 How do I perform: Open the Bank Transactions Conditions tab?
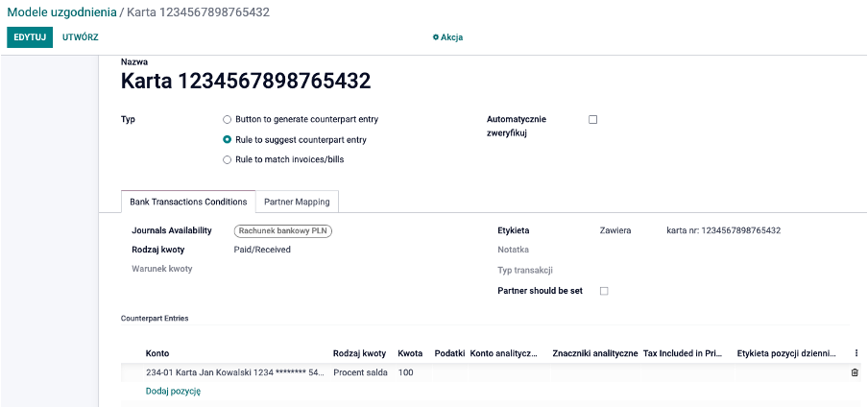coord(188,202)
